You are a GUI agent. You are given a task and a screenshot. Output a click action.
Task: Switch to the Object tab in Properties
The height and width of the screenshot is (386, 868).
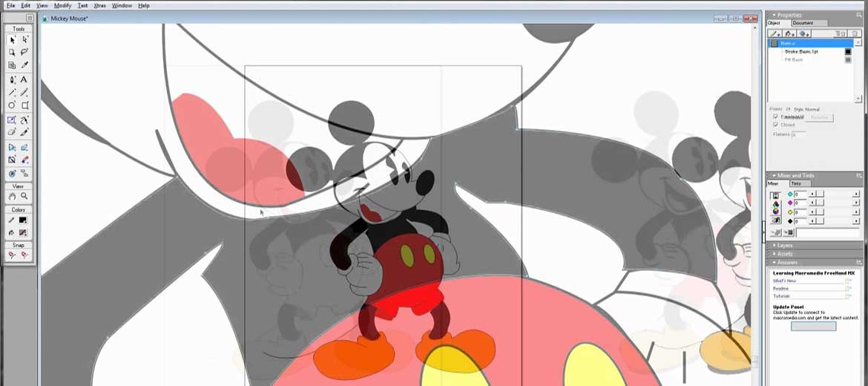774,23
